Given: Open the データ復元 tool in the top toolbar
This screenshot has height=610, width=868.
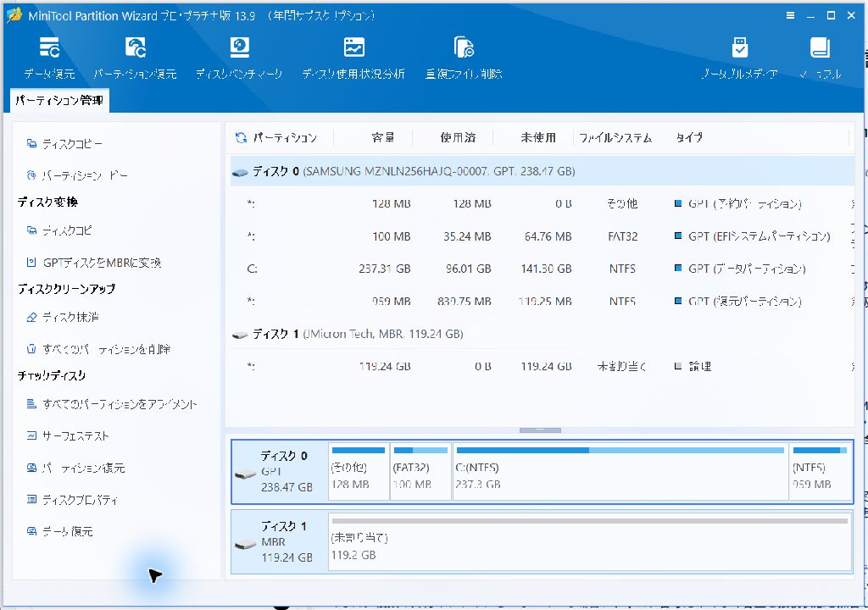Looking at the screenshot, I should coord(49,58).
